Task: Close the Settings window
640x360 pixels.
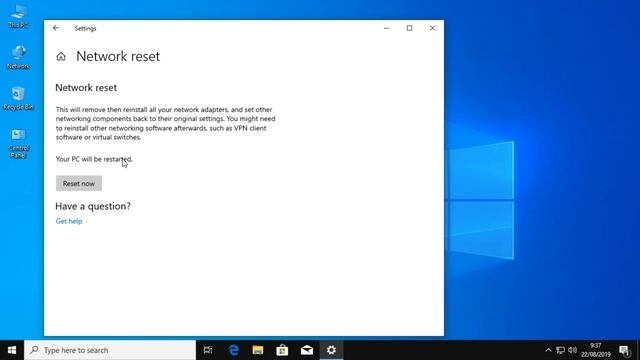Action: (432, 28)
